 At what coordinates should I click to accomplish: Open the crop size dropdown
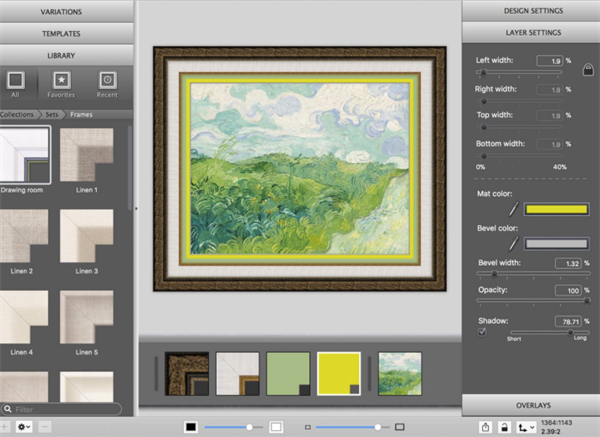click(527, 427)
